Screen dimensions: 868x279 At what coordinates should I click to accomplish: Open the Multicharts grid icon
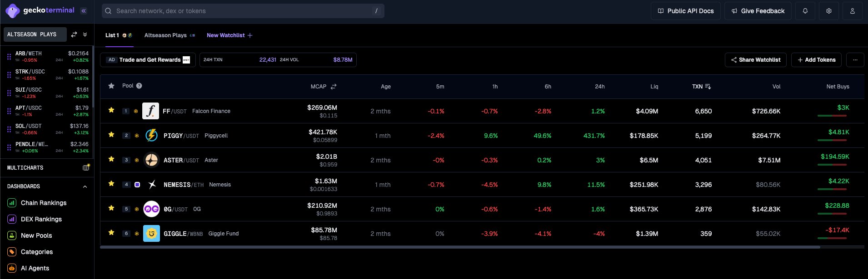click(86, 168)
